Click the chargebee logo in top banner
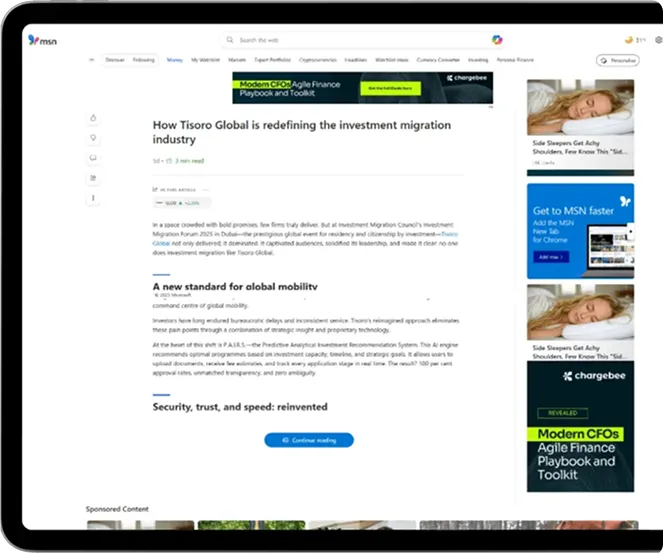 [466, 78]
